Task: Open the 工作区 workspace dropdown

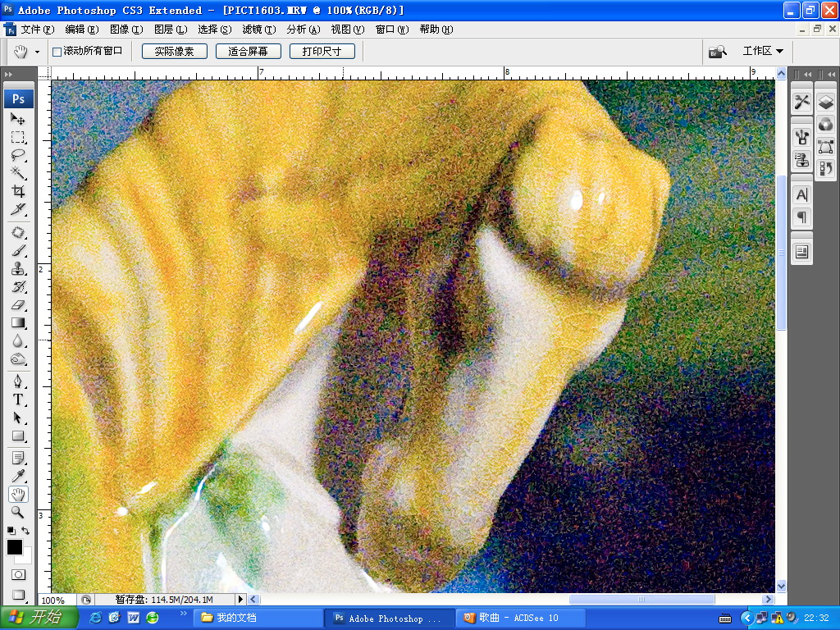Action: pos(762,51)
